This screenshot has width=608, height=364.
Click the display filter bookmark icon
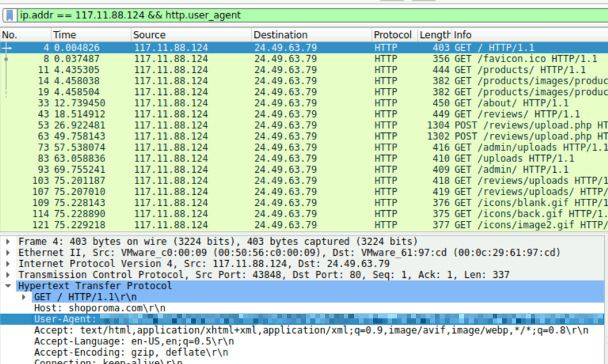(x=10, y=15)
